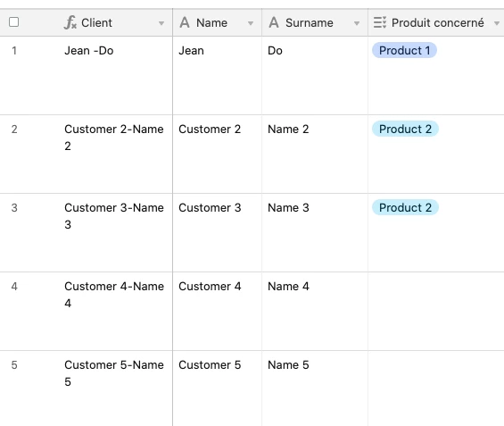Open the Client column dropdown arrow
The height and width of the screenshot is (426, 504).
(x=161, y=23)
